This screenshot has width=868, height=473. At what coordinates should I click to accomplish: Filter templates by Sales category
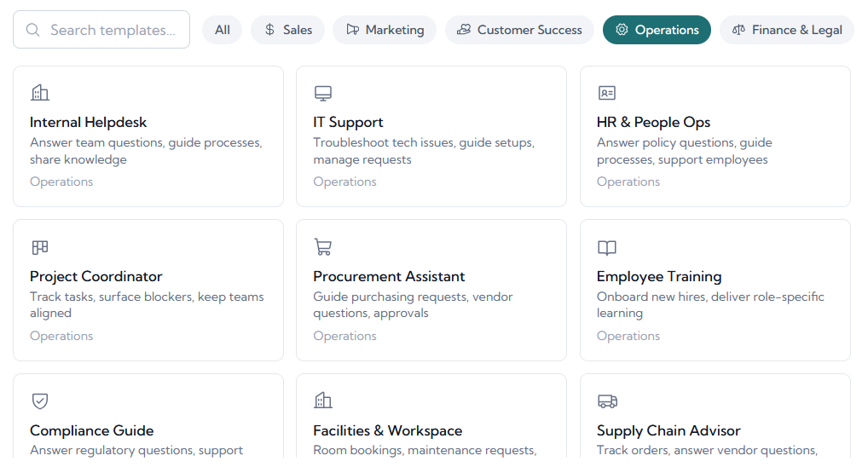[x=287, y=30]
